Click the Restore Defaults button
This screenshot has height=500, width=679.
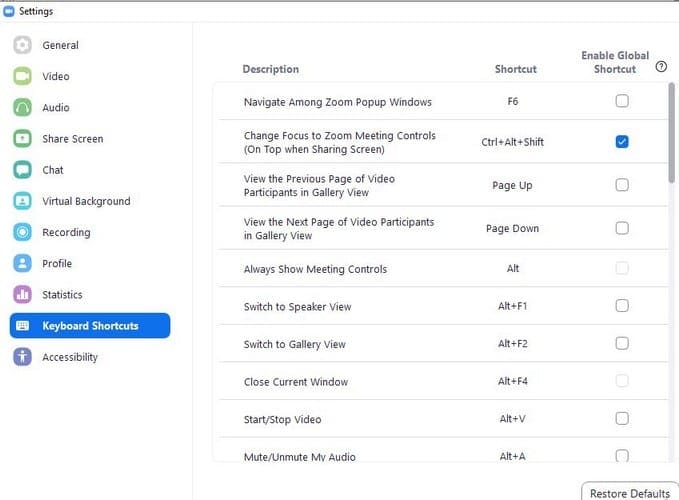click(x=630, y=492)
